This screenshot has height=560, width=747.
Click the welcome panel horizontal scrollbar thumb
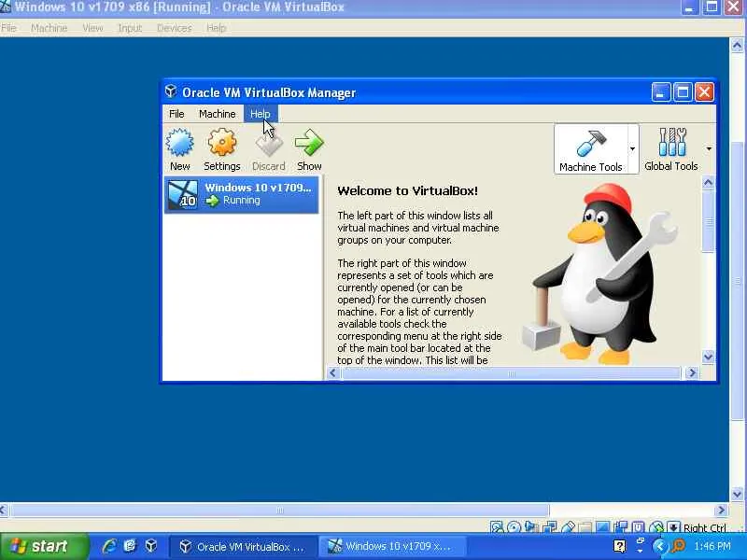click(511, 372)
